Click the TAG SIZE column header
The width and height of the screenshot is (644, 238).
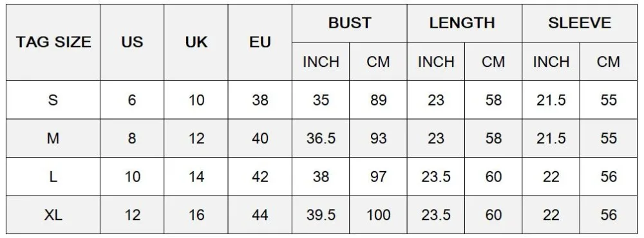pos(53,42)
